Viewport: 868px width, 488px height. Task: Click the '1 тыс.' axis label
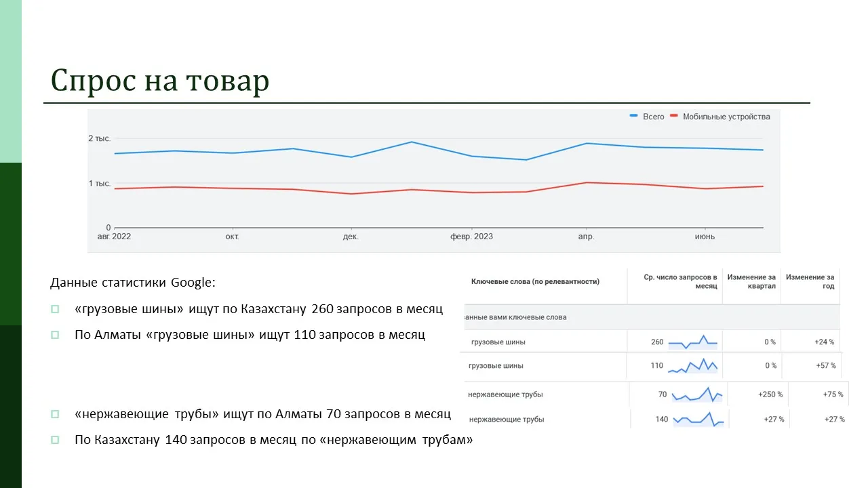[99, 184]
